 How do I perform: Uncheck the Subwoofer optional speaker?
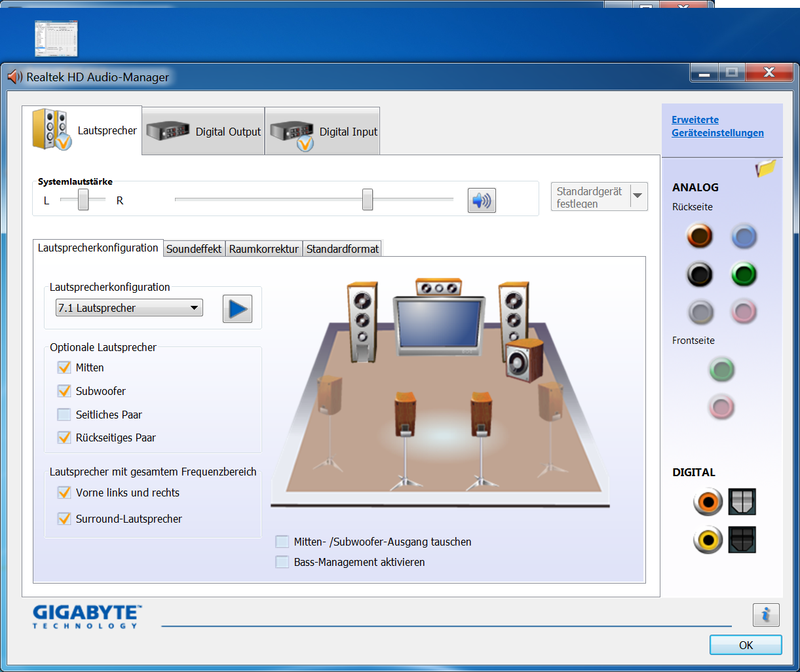(64, 391)
